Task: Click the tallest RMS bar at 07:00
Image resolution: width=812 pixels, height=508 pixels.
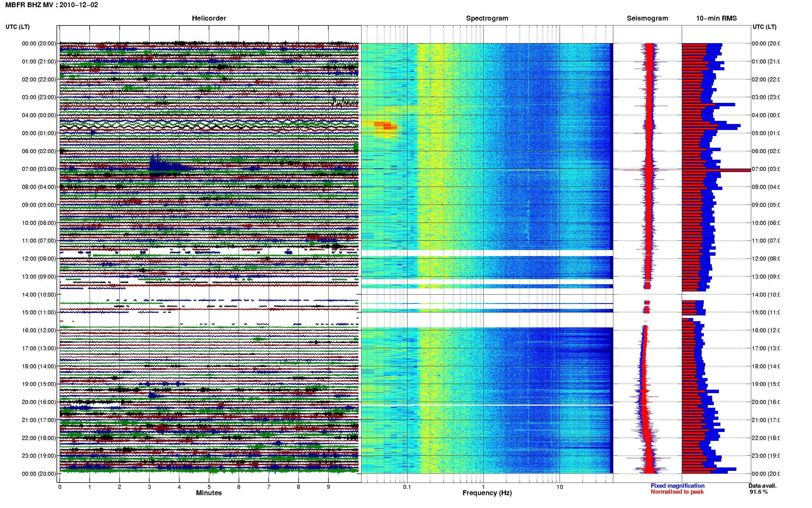Action: click(x=716, y=170)
